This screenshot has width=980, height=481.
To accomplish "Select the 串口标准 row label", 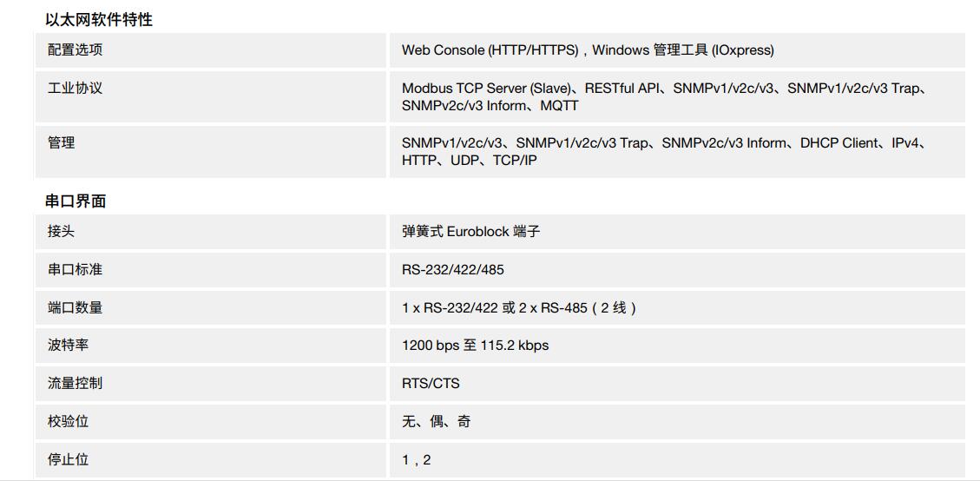I will 75,270.
